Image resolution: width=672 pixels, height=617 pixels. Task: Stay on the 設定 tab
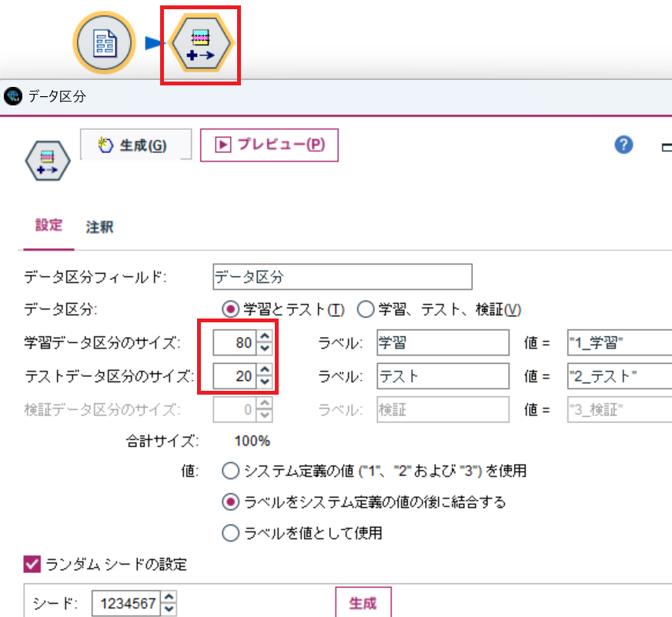point(48,226)
